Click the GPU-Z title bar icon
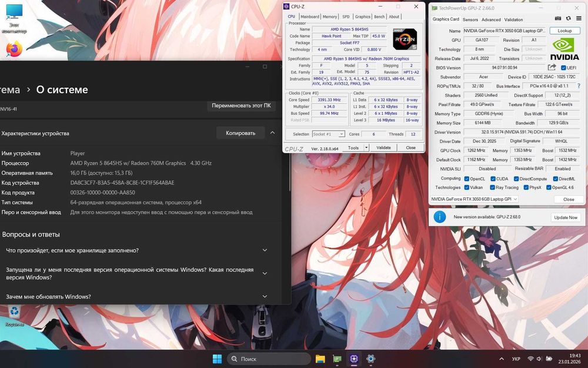The width and height of the screenshot is (588, 368). [x=435, y=8]
